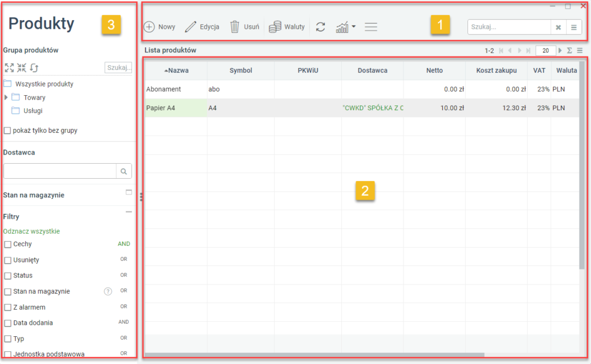Go to first page of list
The height and width of the screenshot is (364, 591).
501,51
